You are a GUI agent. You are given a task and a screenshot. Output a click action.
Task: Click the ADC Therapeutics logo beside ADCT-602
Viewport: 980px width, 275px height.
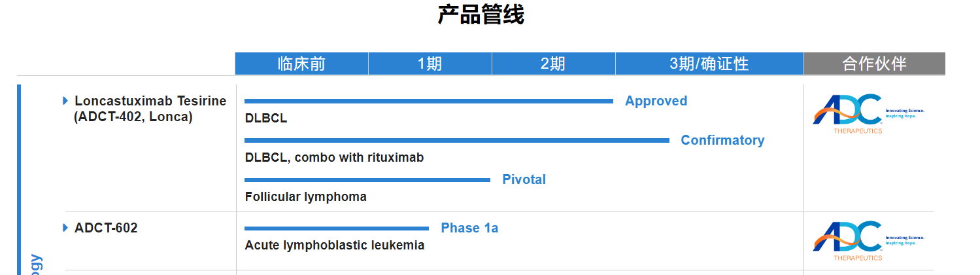[x=868, y=241]
